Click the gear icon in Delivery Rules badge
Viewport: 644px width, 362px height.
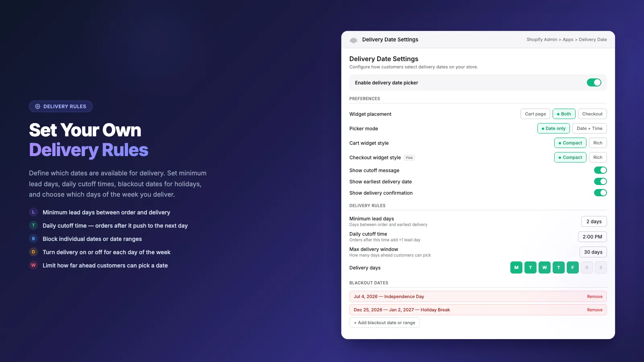click(37, 107)
